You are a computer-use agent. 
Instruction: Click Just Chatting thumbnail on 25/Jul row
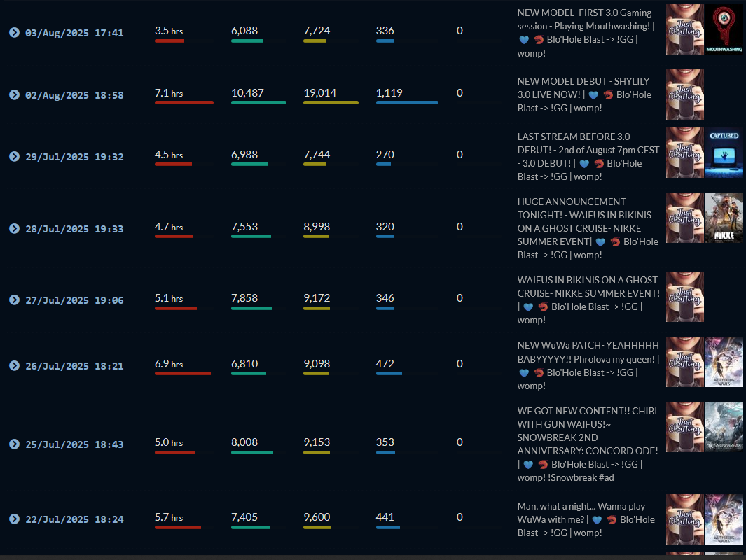pos(684,427)
